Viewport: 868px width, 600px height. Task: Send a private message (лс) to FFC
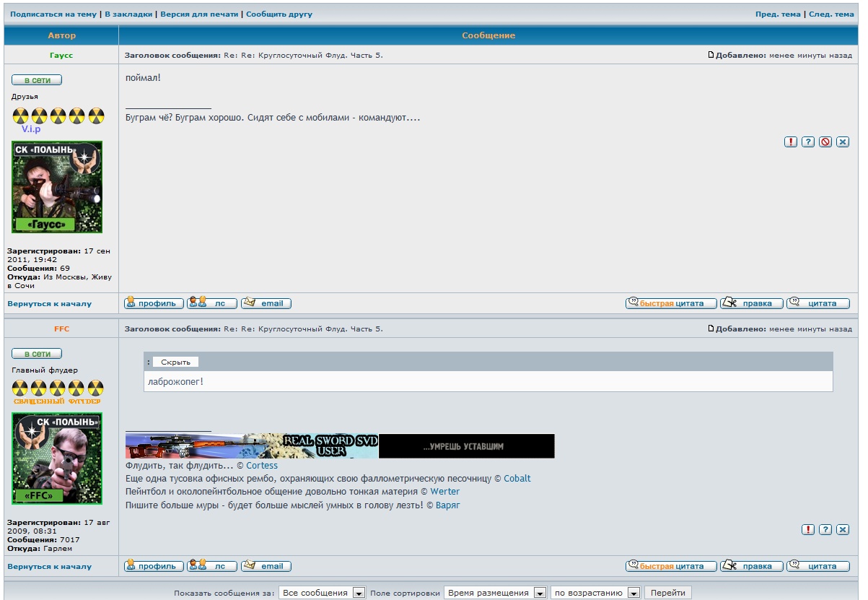click(212, 566)
